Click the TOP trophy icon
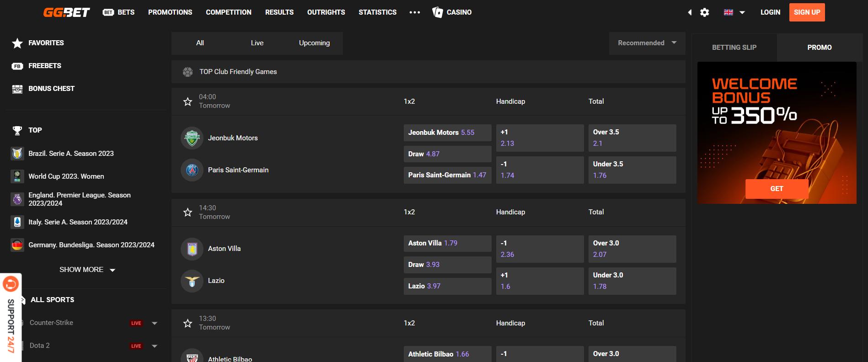Screen dimensions: 868x362 click(17, 130)
